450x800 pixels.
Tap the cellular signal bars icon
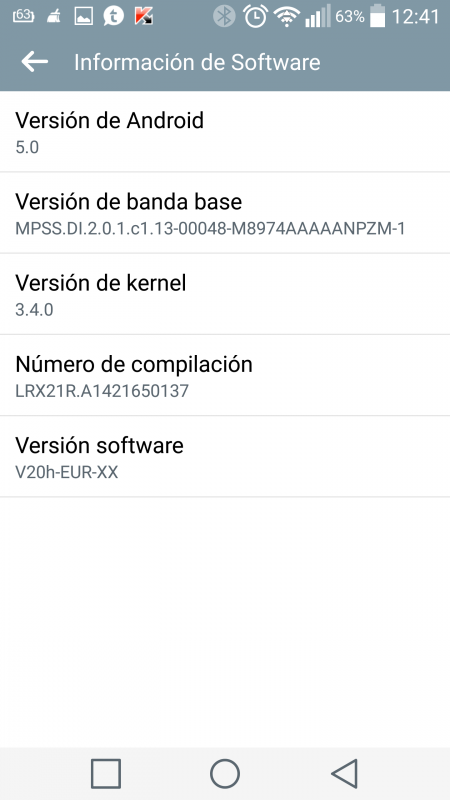click(318, 16)
